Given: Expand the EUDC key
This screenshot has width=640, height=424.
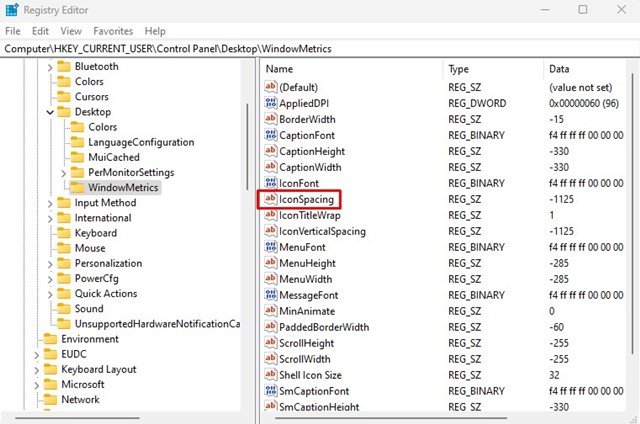Looking at the screenshot, I should [x=36, y=355].
